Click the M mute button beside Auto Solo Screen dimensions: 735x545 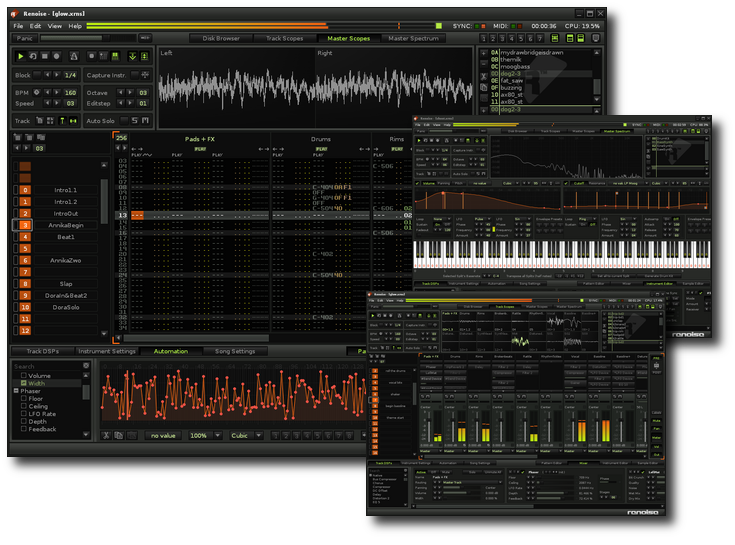[x=145, y=121]
